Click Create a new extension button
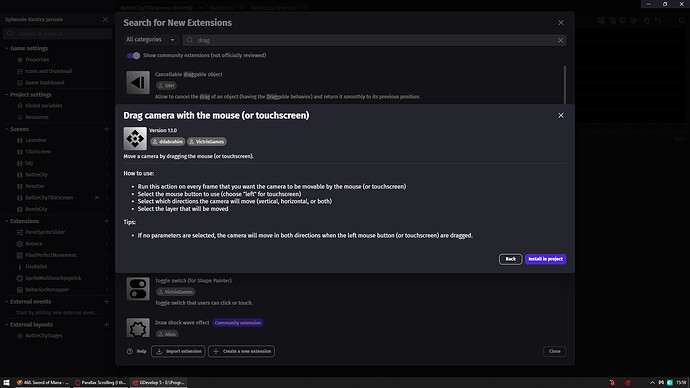Image resolution: width=690 pixels, height=388 pixels. [242, 351]
